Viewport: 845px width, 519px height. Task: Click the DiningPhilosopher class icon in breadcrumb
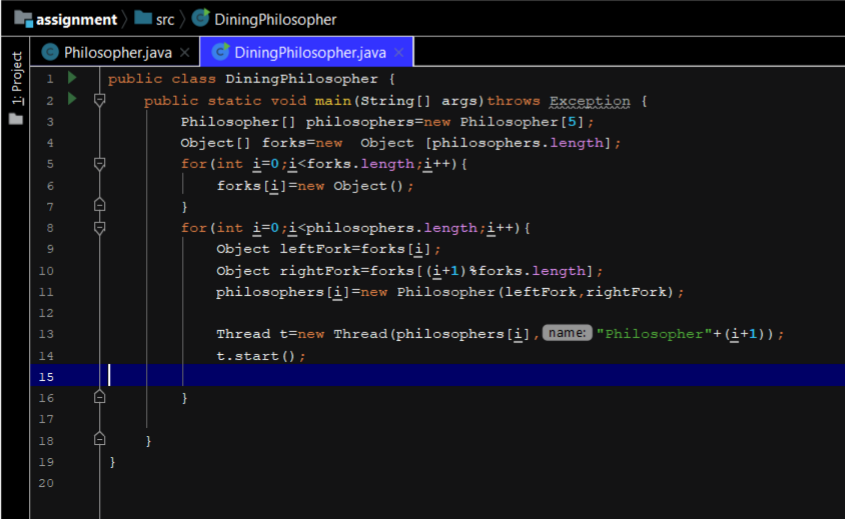pyautogui.click(x=200, y=18)
